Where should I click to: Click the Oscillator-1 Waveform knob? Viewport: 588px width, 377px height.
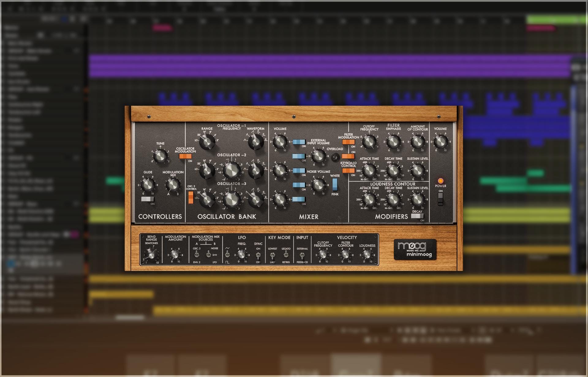coord(256,142)
